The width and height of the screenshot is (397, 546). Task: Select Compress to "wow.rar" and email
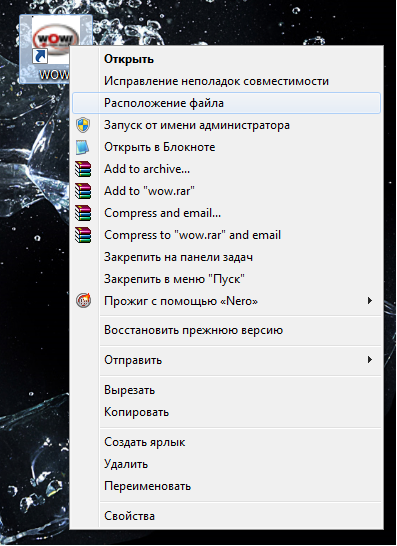[x=226, y=235]
